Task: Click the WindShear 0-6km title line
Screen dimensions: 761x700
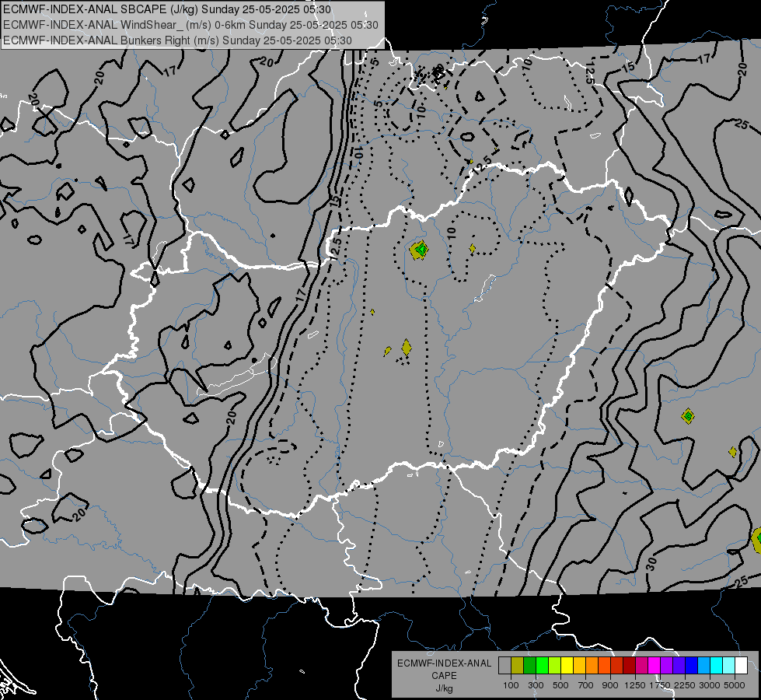Action: click(190, 25)
